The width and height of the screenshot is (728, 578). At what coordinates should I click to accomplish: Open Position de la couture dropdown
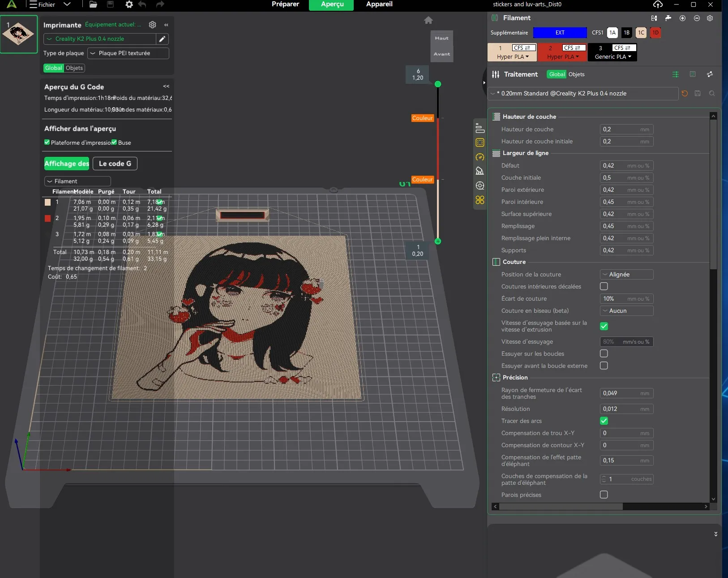tap(626, 275)
